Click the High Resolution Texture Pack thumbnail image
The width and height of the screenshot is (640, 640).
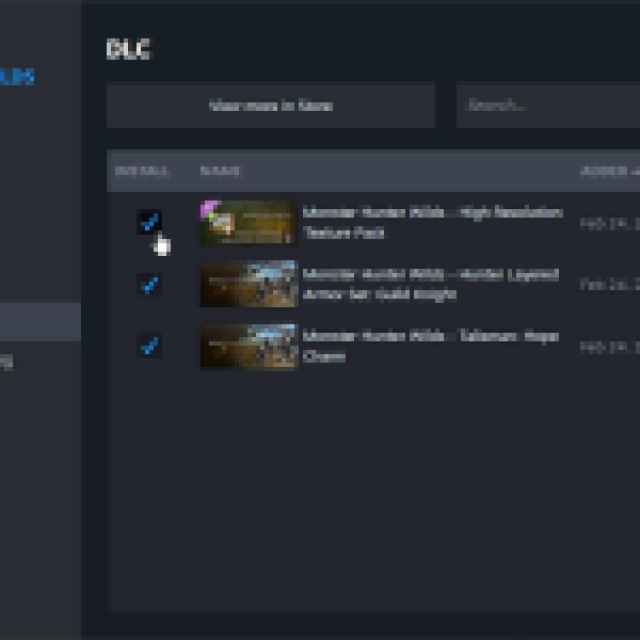tap(249, 223)
